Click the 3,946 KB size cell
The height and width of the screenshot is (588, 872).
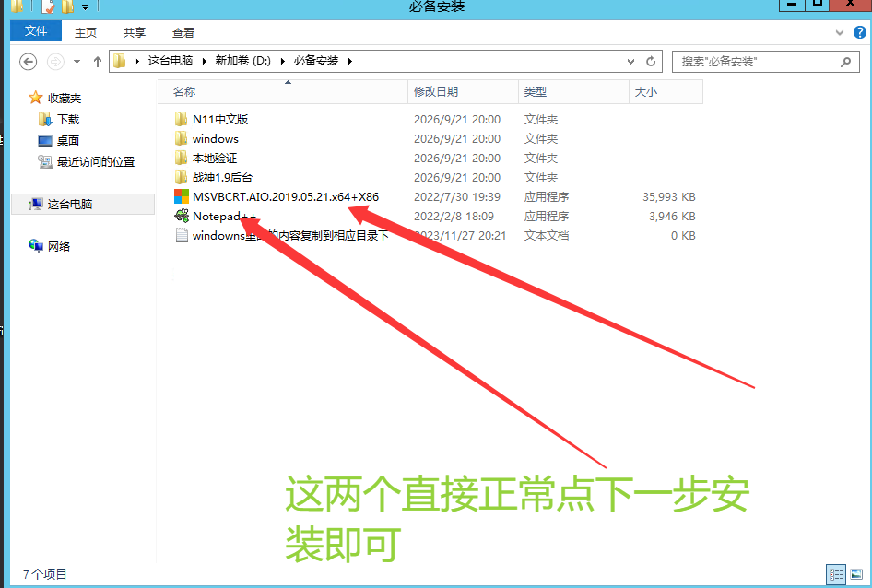tap(672, 217)
